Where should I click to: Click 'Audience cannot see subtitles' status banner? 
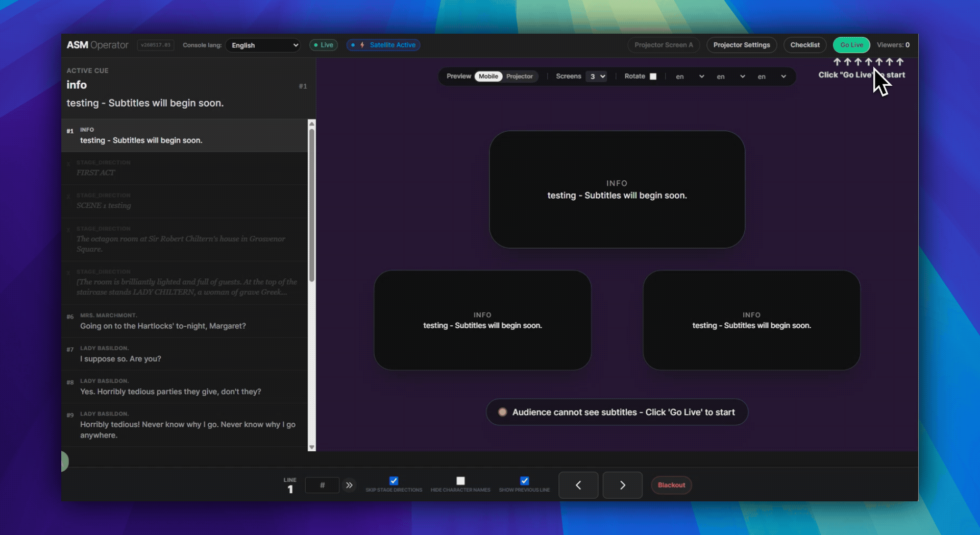click(617, 412)
